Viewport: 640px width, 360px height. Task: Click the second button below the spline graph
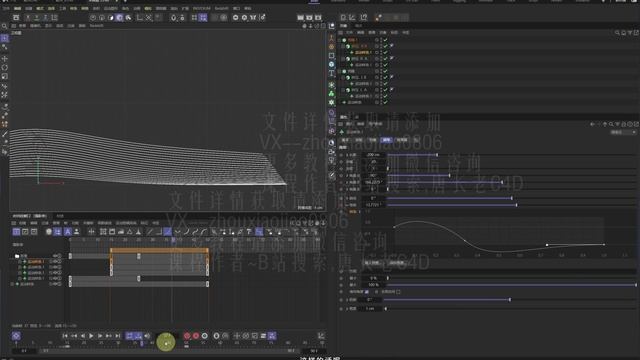click(x=396, y=263)
